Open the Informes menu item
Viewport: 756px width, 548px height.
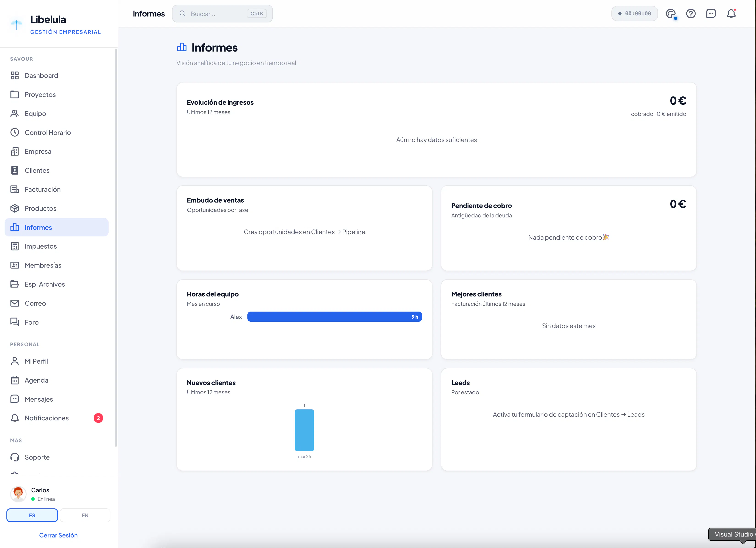point(57,227)
